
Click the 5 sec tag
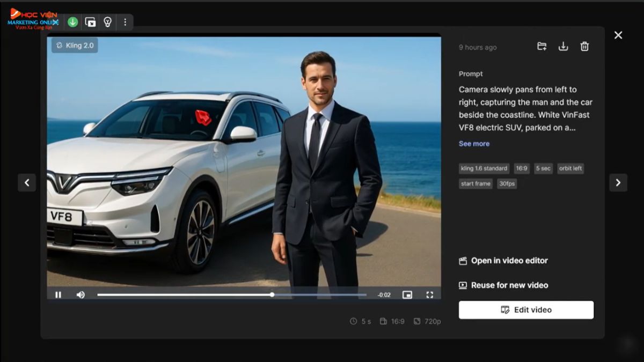click(x=543, y=168)
